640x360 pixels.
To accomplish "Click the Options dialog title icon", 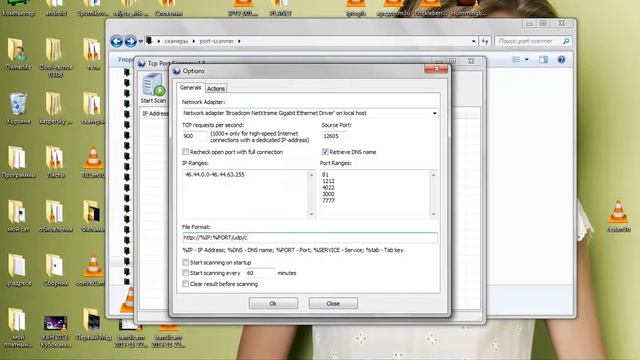I will (x=176, y=71).
